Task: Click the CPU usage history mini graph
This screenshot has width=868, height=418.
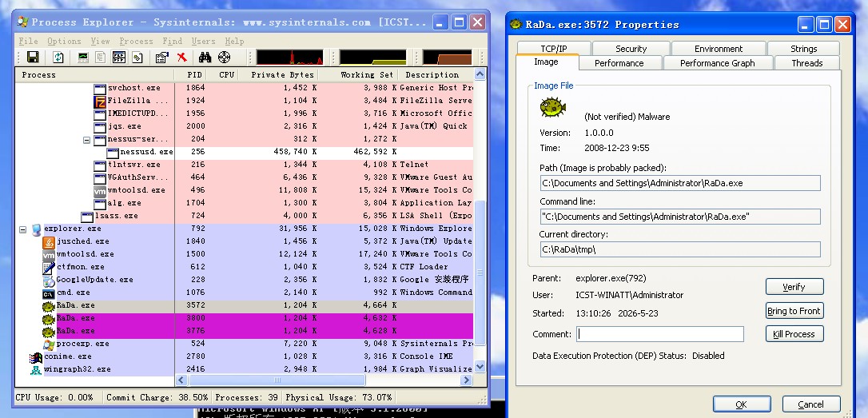Action: tap(289, 58)
